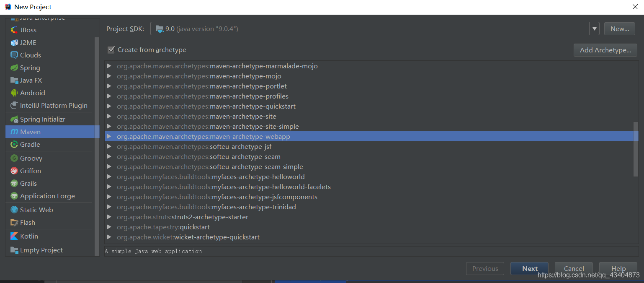The width and height of the screenshot is (644, 283).
Task: Click the Next button
Action: click(x=530, y=268)
